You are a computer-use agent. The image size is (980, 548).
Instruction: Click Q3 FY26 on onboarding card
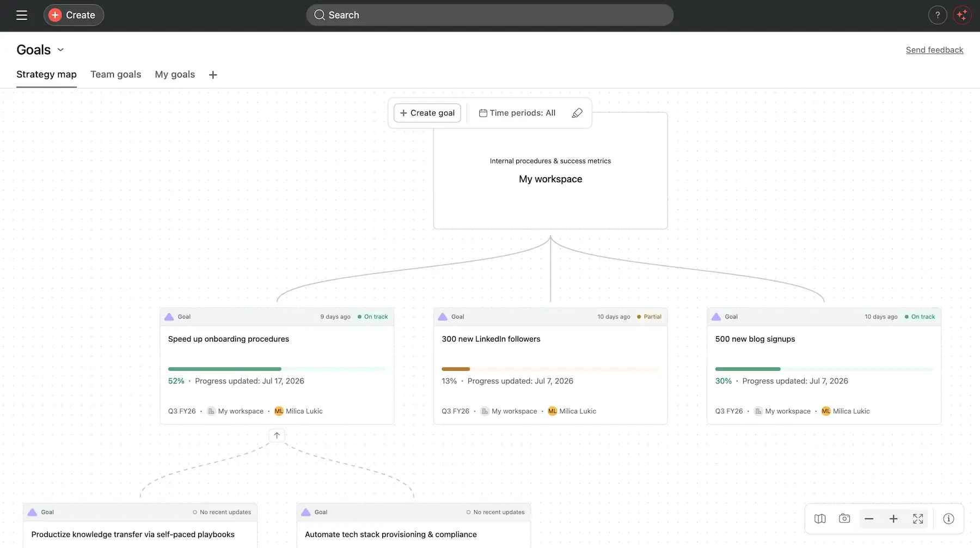tap(182, 411)
